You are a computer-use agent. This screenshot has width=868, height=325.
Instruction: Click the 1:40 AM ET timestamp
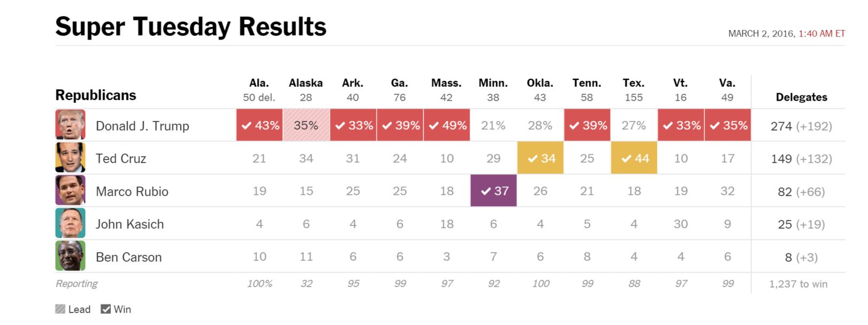[x=821, y=34]
